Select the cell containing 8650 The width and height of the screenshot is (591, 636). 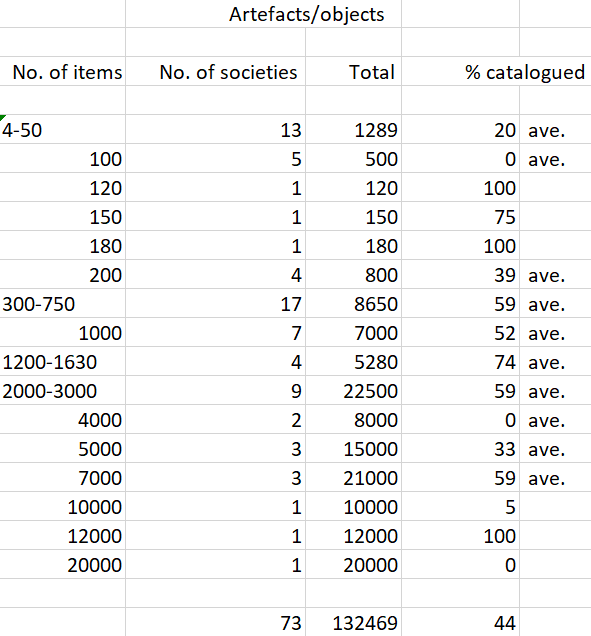[x=353, y=304]
